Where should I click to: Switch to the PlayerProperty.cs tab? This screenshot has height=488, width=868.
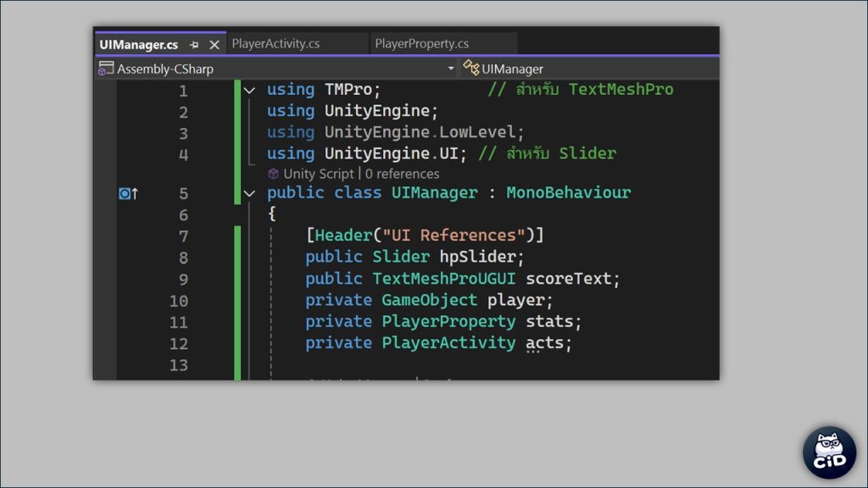click(421, 44)
